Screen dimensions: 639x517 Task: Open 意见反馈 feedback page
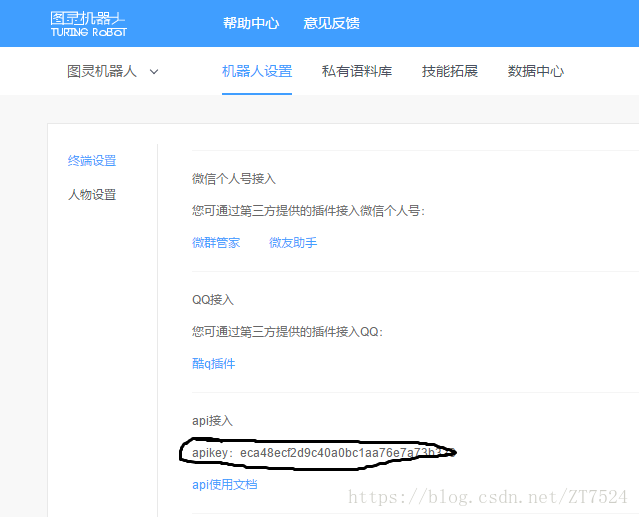point(331,23)
